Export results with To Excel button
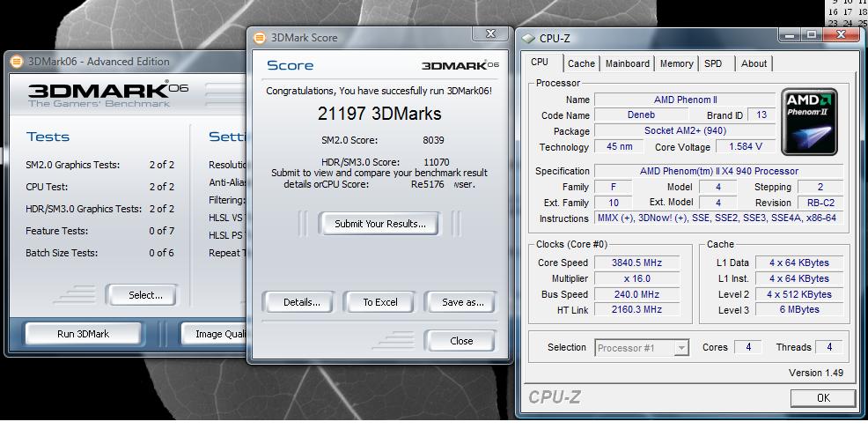This screenshot has height=444, width=868. pos(379,303)
